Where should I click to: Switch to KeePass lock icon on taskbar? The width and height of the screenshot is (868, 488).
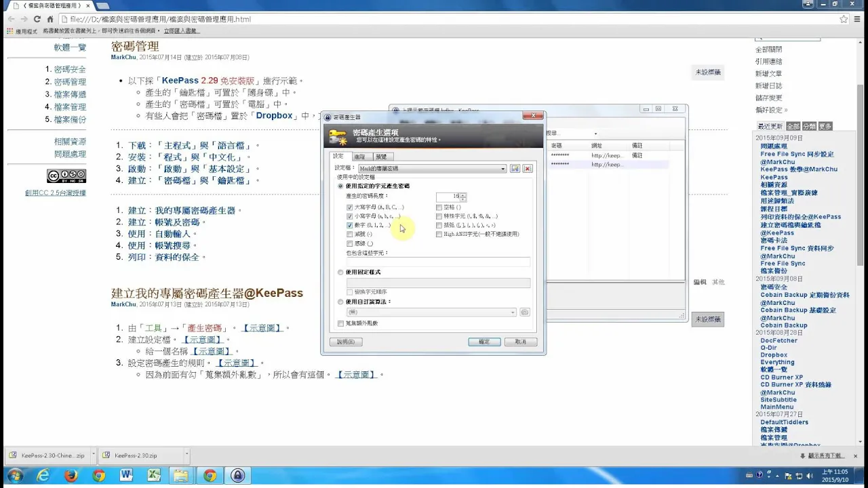[x=237, y=475]
